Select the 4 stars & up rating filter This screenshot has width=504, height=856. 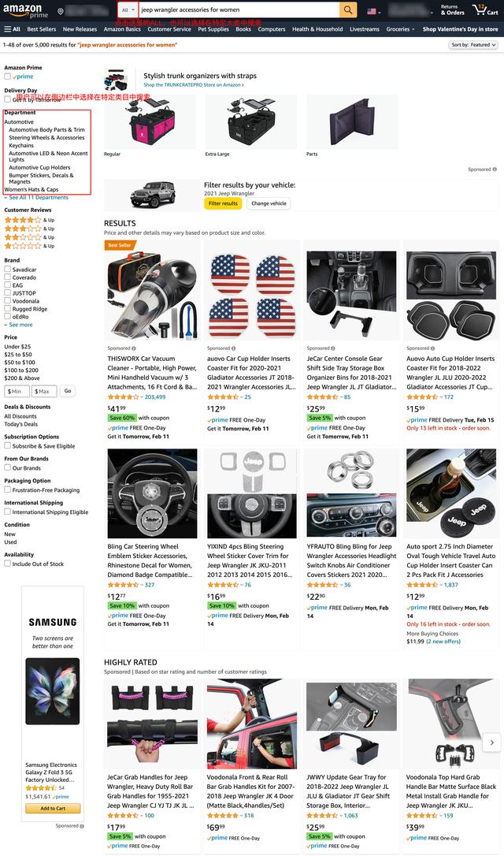tap(29, 220)
